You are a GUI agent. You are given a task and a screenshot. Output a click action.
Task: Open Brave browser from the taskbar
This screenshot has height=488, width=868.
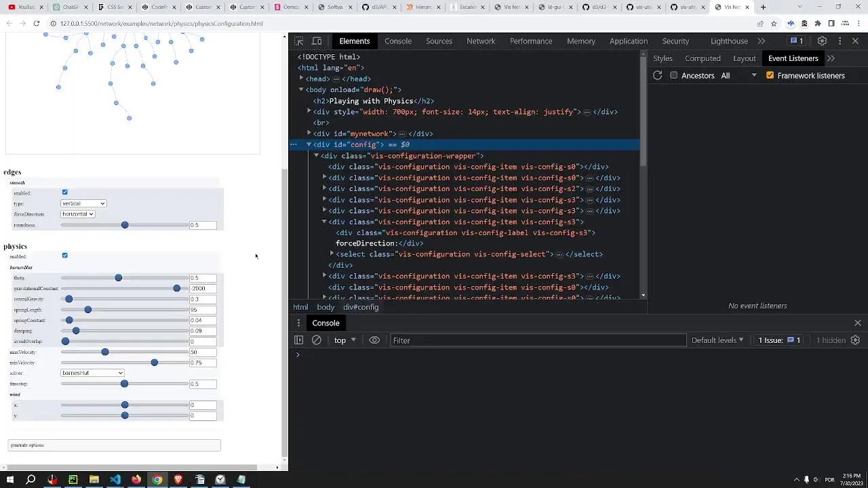(x=178, y=479)
